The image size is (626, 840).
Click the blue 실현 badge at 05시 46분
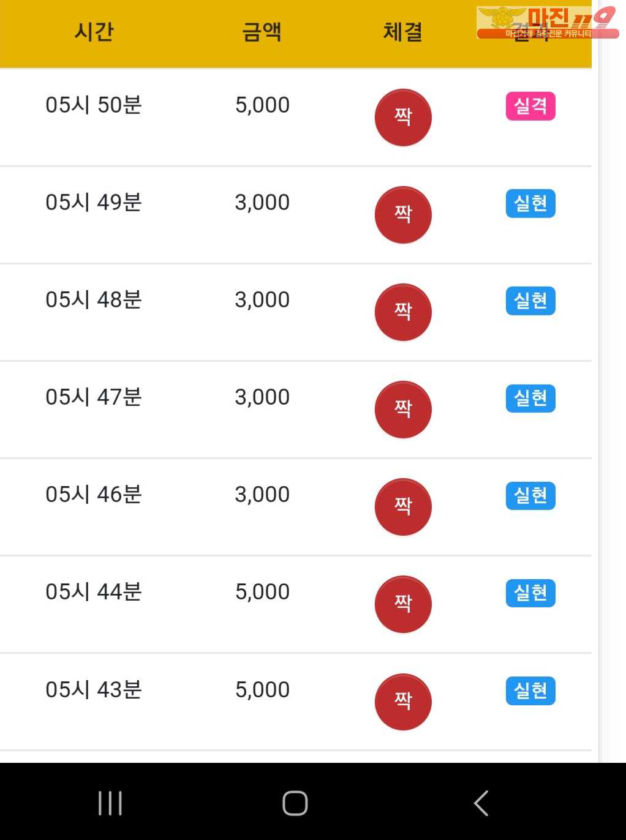click(530, 495)
